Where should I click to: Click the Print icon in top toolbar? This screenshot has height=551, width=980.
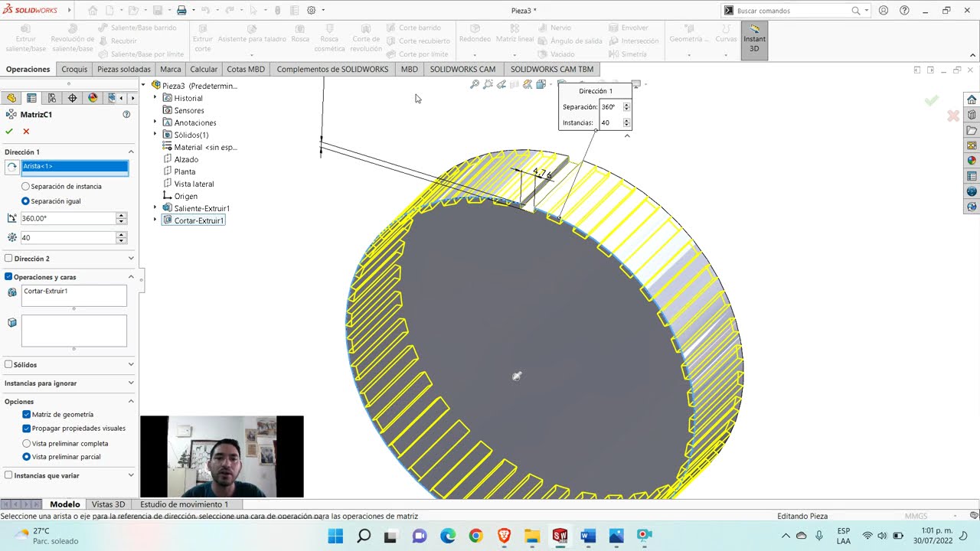pos(181,11)
